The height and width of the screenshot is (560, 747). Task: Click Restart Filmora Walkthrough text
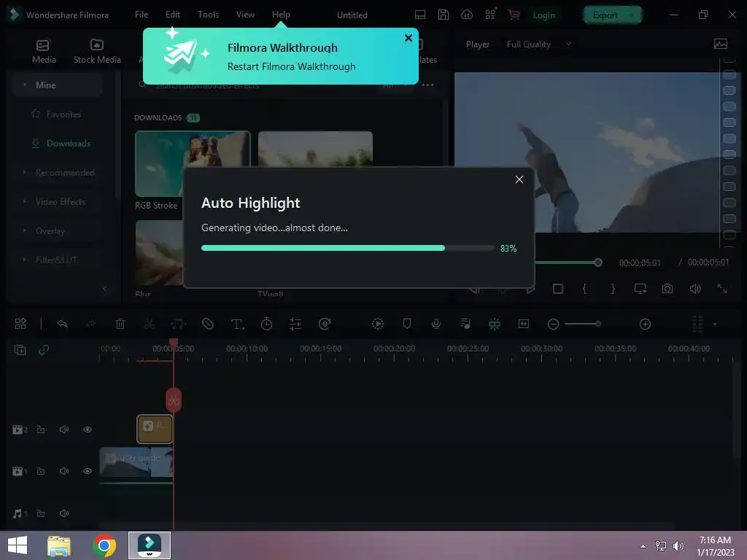[x=292, y=66]
